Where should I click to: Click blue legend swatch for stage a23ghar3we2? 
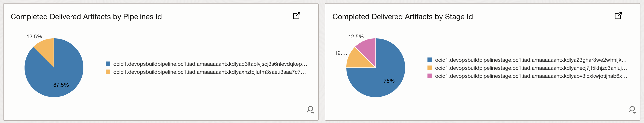[x=430, y=60]
